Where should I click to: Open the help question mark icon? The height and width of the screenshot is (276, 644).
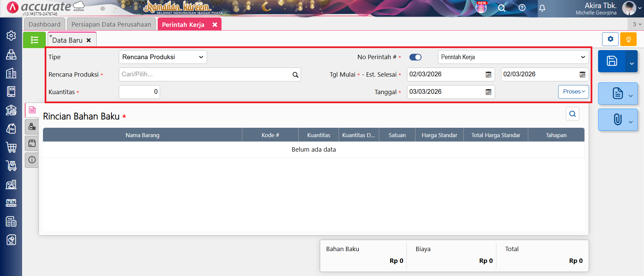(x=522, y=8)
